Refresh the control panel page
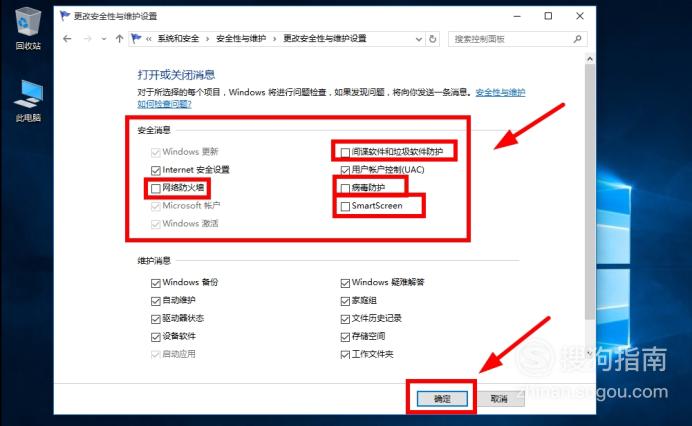The width and height of the screenshot is (692, 426). click(432, 39)
